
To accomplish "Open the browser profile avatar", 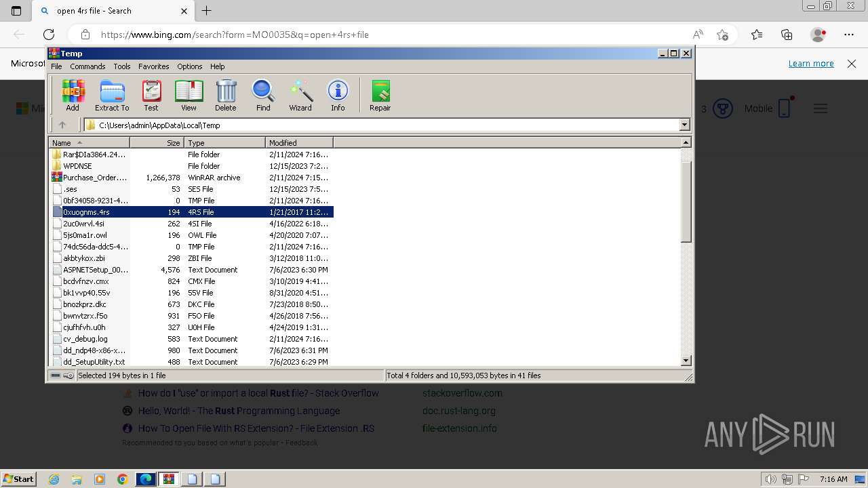I will coord(818,35).
